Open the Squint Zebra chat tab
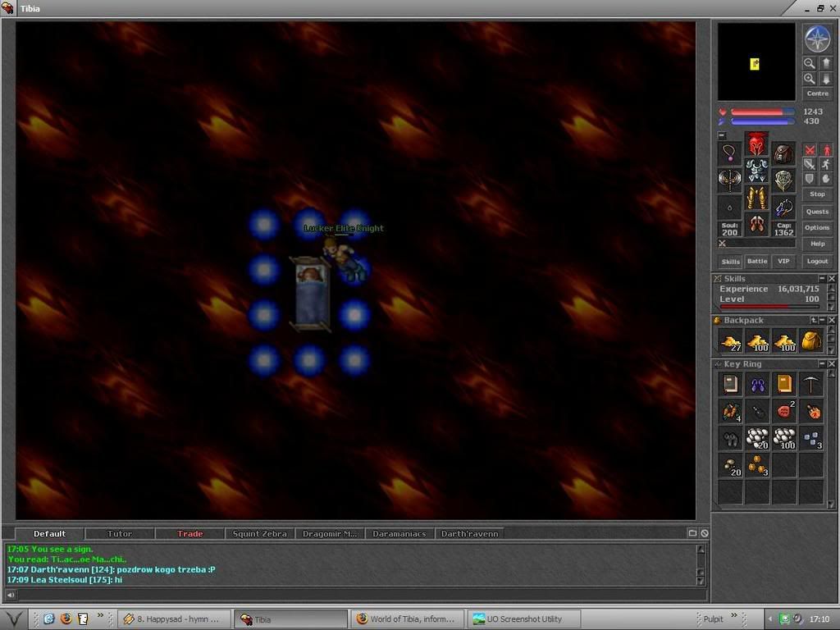Image resolution: width=840 pixels, height=630 pixels. click(260, 533)
